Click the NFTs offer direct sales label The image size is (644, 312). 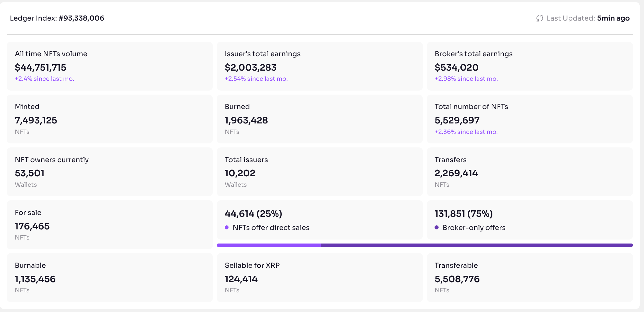point(271,228)
